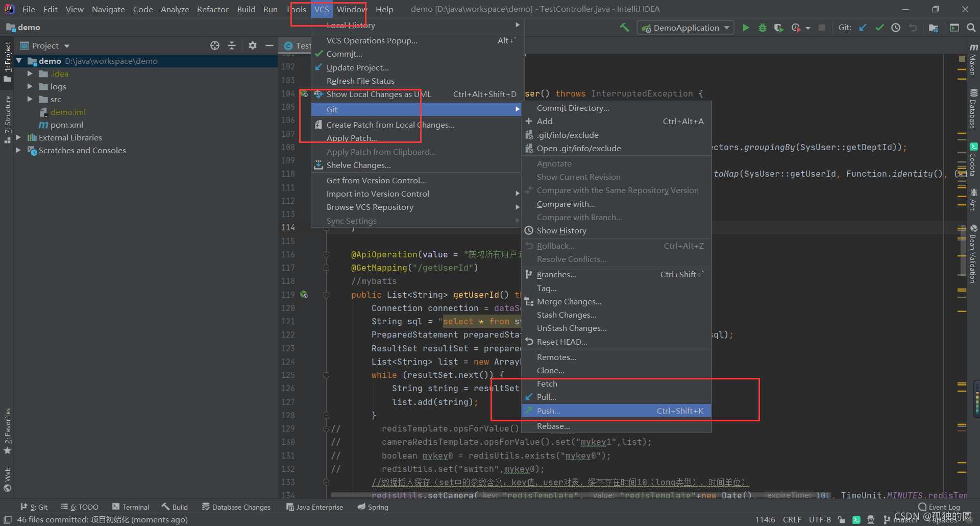Click the Build project hammer icon

click(624, 28)
